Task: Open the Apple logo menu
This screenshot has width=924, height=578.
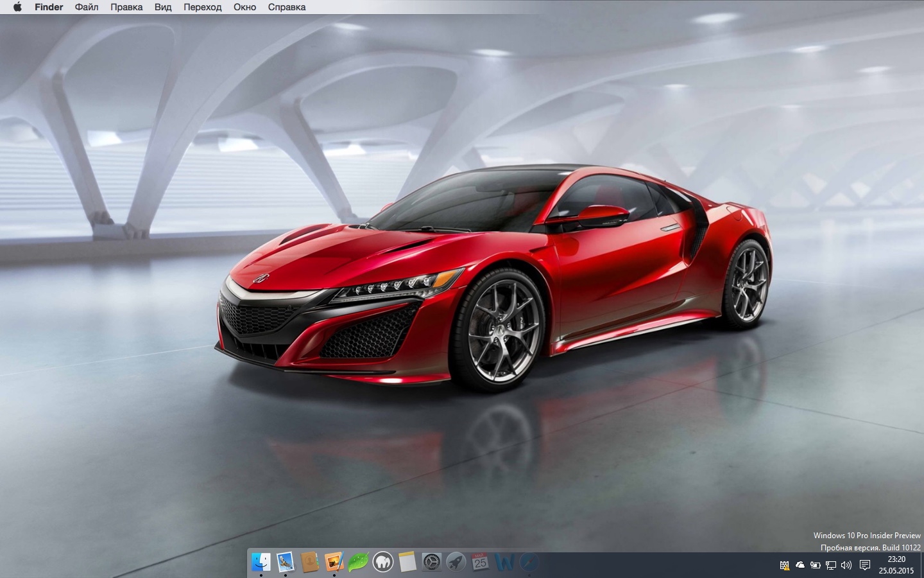Action: click(17, 7)
